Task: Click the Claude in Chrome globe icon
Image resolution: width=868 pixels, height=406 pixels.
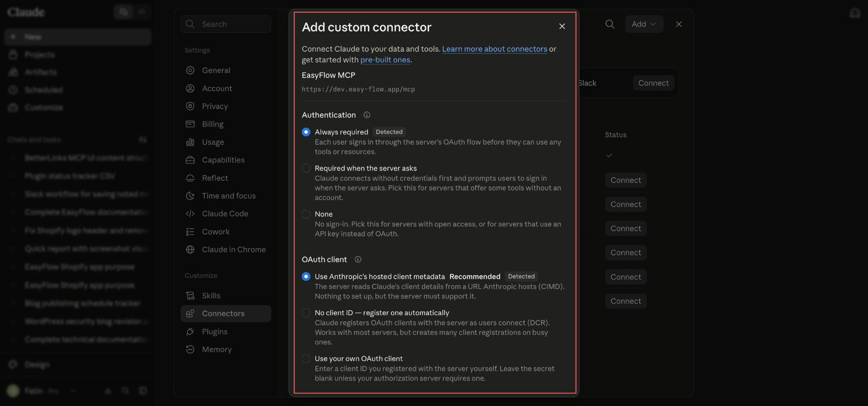Action: [x=190, y=249]
